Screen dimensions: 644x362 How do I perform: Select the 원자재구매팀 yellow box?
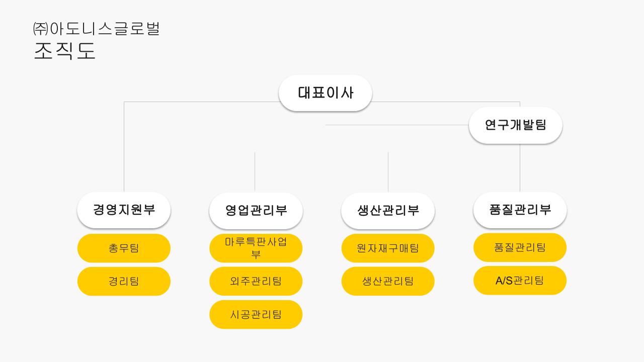tap(388, 248)
